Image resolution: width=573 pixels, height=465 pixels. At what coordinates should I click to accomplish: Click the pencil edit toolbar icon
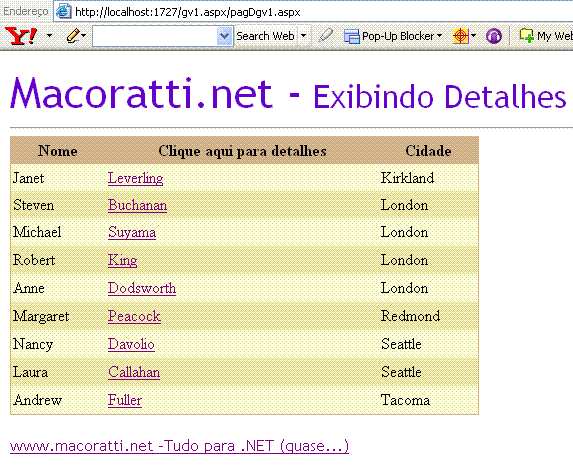73,36
